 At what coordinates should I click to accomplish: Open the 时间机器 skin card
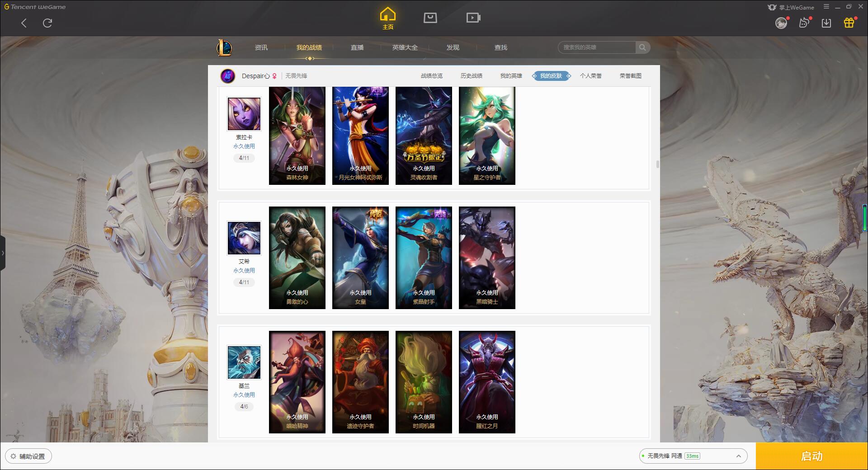[424, 382]
